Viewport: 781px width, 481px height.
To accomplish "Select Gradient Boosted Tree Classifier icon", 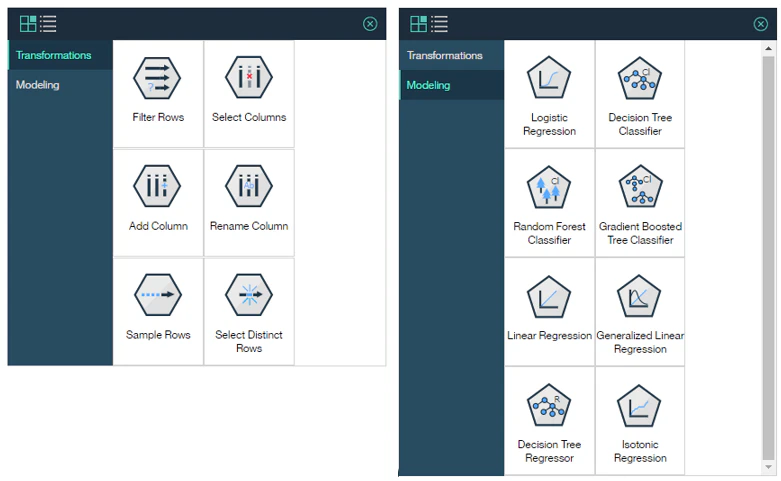I will click(x=641, y=186).
